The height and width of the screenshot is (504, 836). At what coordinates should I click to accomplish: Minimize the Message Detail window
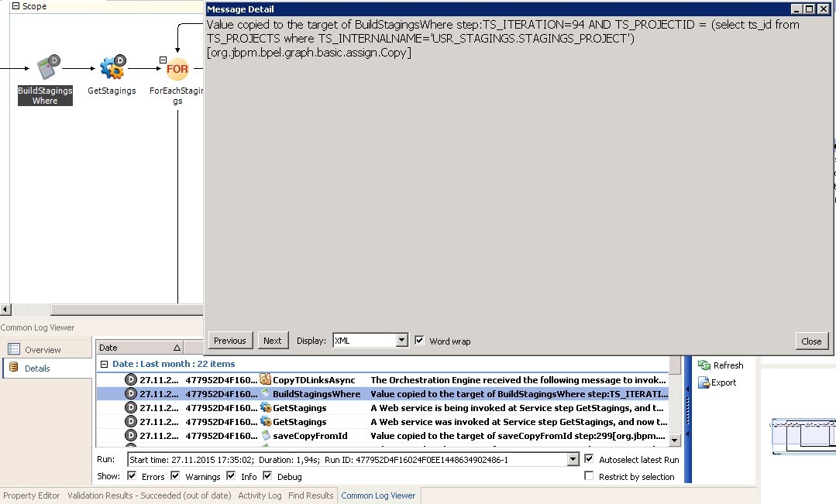(796, 9)
